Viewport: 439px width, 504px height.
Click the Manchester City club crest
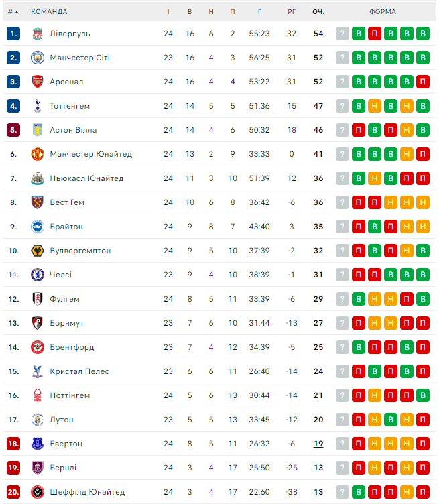[37, 58]
